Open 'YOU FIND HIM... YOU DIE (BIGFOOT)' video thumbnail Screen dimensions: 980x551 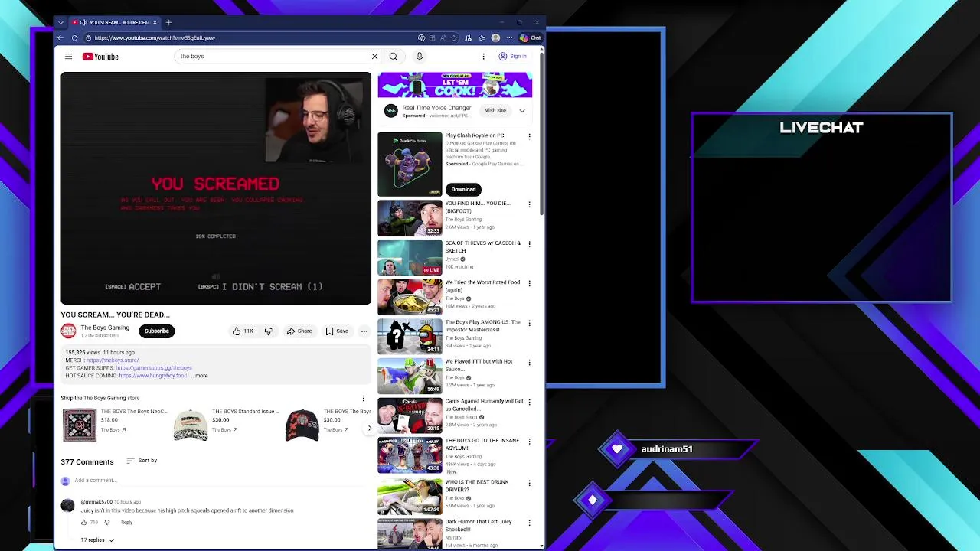click(410, 217)
